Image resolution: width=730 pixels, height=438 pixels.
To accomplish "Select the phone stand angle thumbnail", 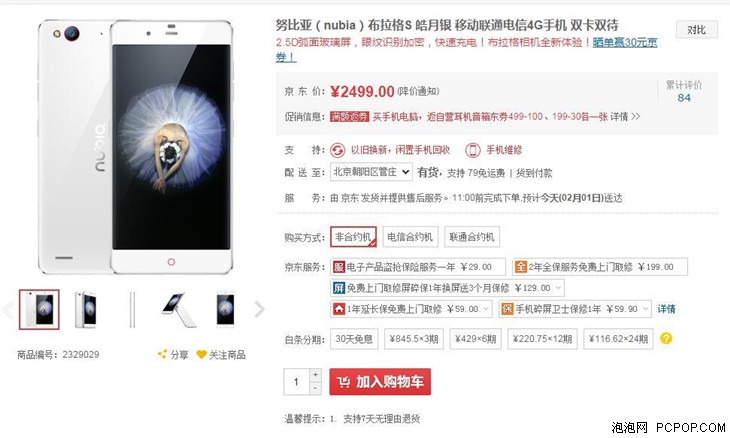I will click(x=179, y=309).
